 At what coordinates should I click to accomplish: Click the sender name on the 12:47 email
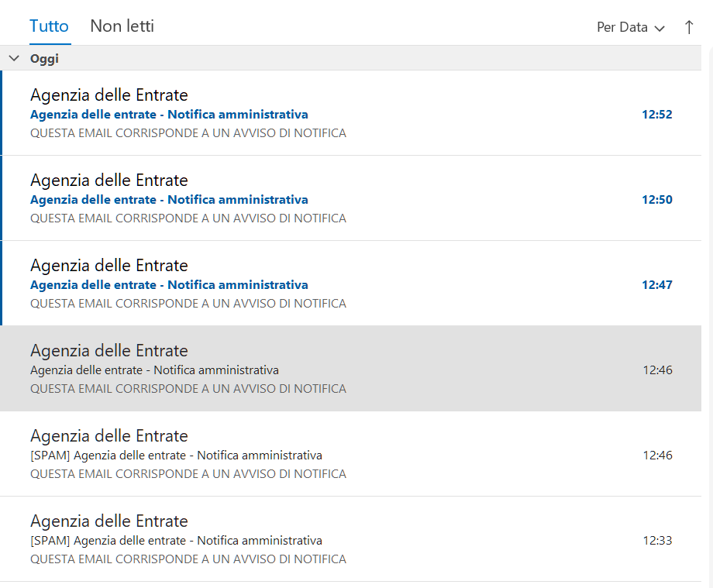[108, 266]
